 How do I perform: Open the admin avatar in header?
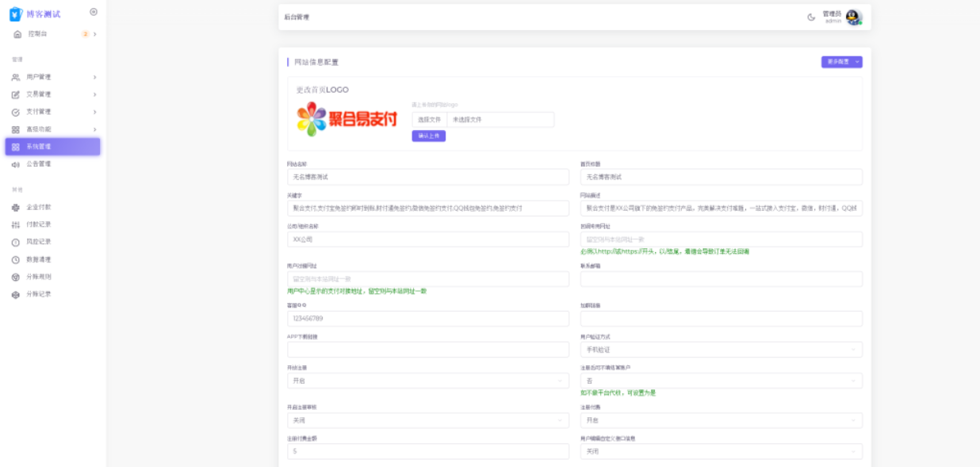pyautogui.click(x=853, y=17)
